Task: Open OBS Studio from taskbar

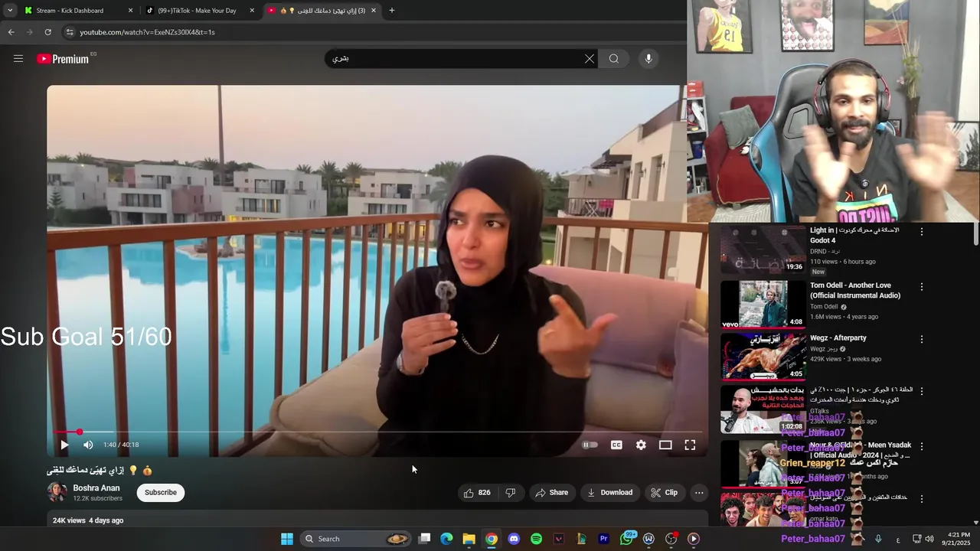Action: coord(671,539)
